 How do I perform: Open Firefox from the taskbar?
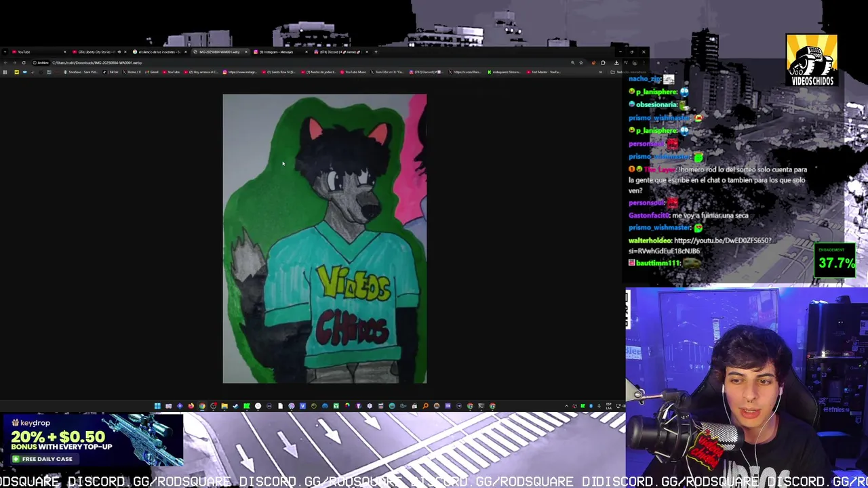coord(191,406)
